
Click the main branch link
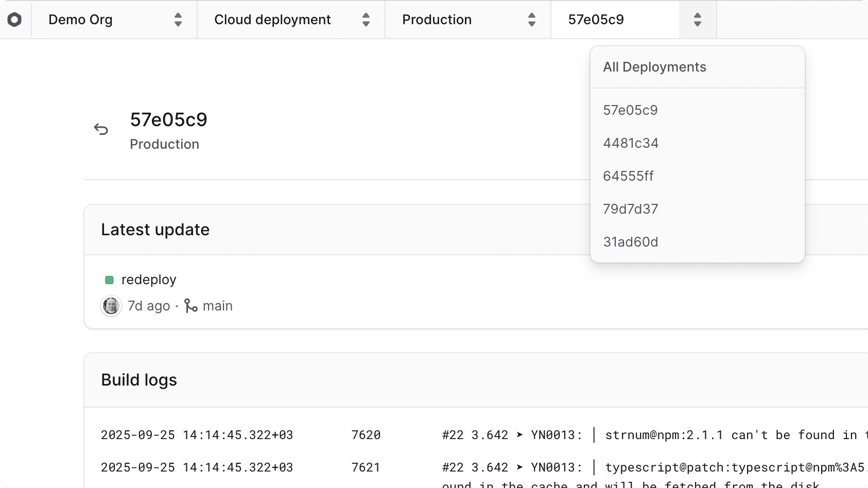pyautogui.click(x=217, y=306)
